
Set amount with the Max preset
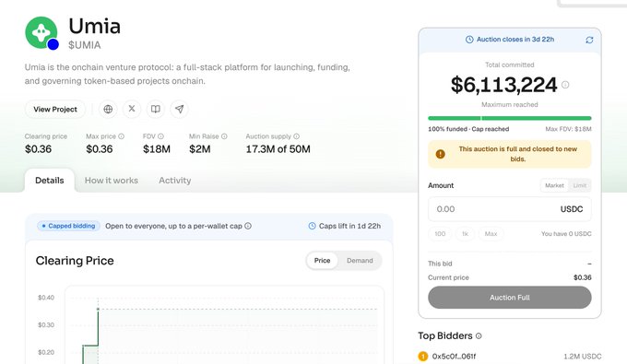tap(491, 234)
